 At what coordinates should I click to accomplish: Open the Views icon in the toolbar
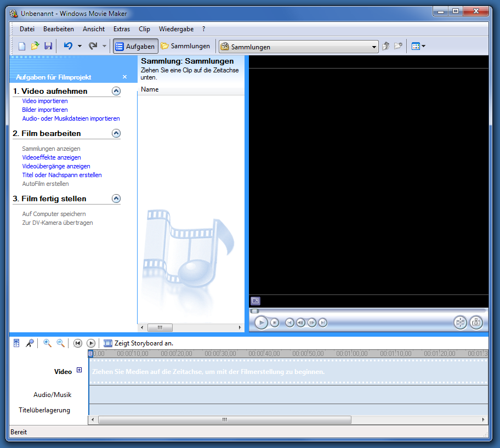[x=416, y=46]
